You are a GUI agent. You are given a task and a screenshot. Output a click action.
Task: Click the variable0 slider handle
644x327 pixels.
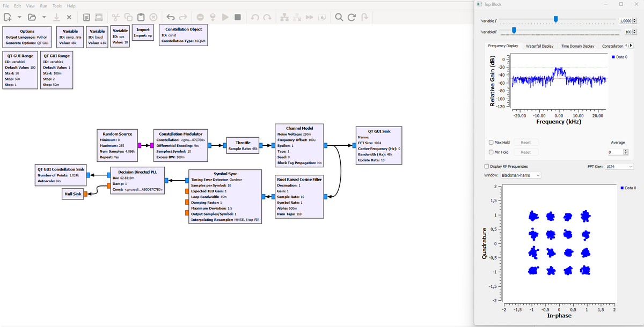tap(515, 31)
